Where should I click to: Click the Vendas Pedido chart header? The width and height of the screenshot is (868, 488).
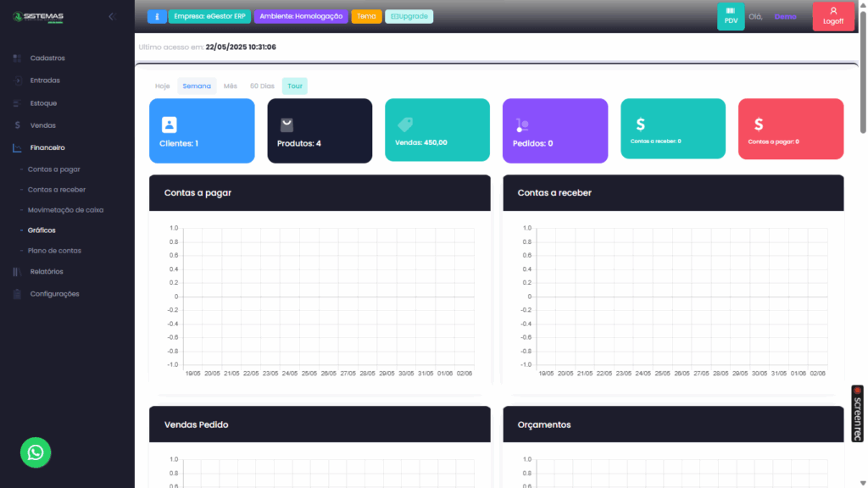pyautogui.click(x=320, y=424)
